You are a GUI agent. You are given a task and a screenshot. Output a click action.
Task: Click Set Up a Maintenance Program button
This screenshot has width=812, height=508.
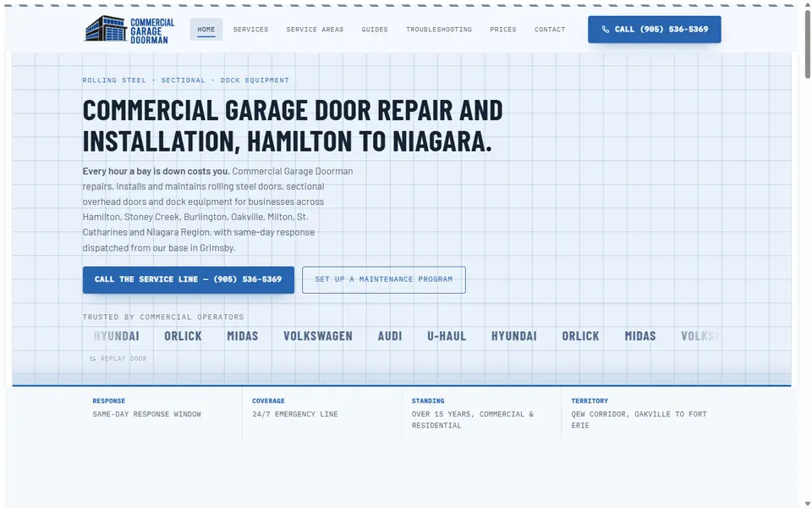click(x=384, y=280)
